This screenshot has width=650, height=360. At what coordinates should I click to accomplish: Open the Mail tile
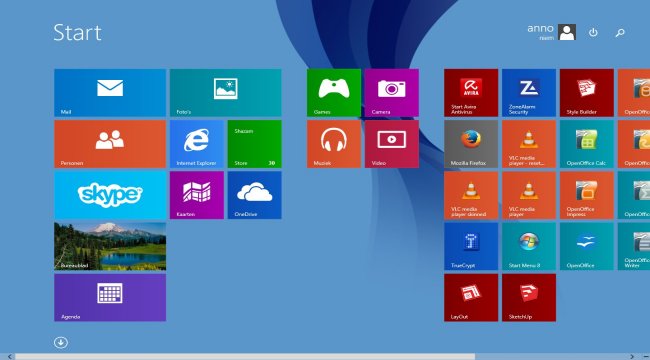110,93
